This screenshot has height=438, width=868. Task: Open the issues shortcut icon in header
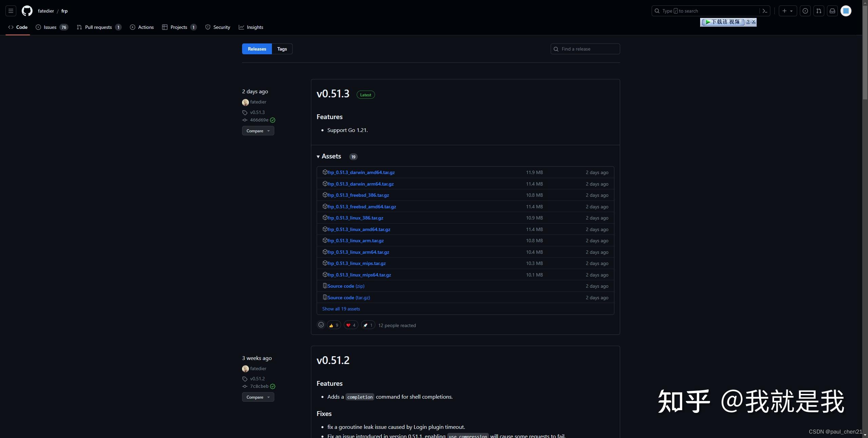[x=805, y=11]
